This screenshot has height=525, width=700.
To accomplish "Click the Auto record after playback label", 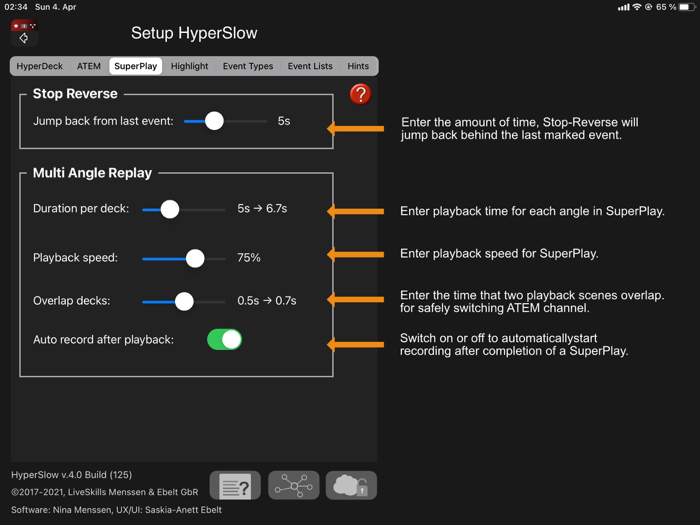I will point(103,340).
